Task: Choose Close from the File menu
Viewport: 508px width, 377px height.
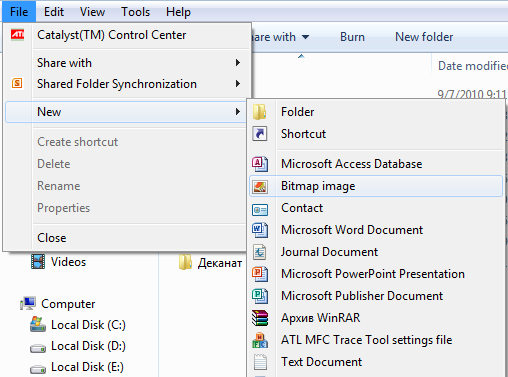Action: pos(52,238)
